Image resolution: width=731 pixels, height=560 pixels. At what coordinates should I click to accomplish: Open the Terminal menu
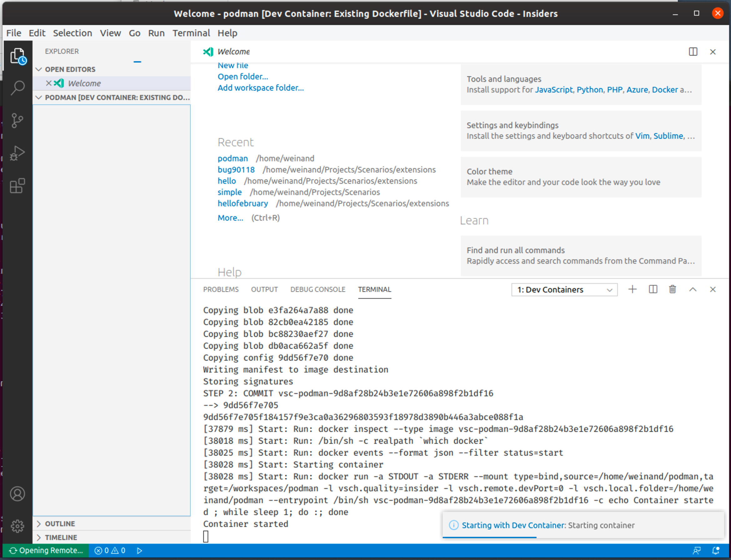click(191, 33)
